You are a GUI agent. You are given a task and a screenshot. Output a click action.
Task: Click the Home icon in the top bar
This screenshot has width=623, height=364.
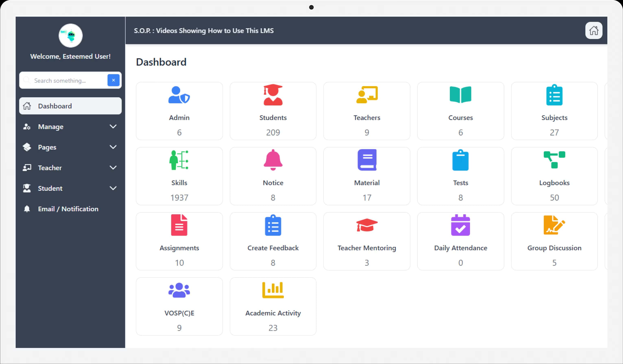pos(594,30)
